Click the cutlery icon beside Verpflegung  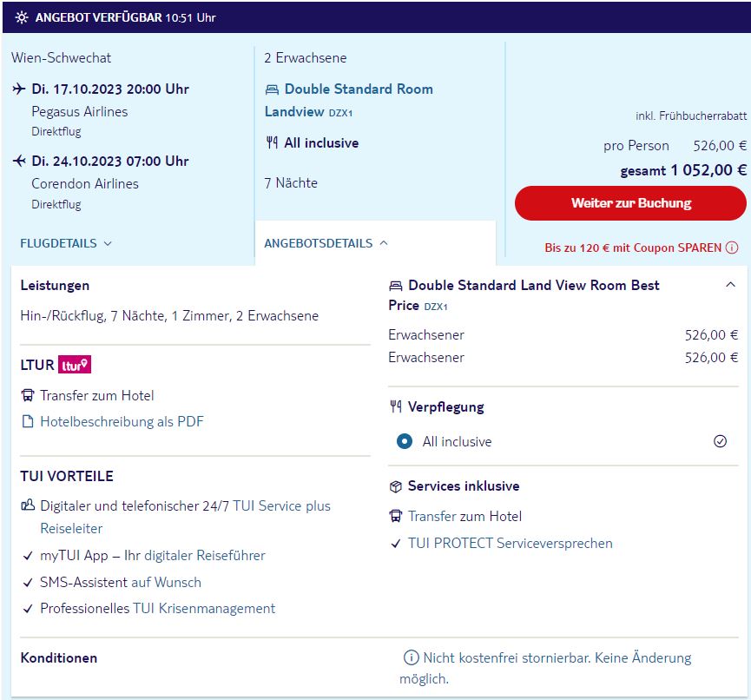pyautogui.click(x=396, y=406)
